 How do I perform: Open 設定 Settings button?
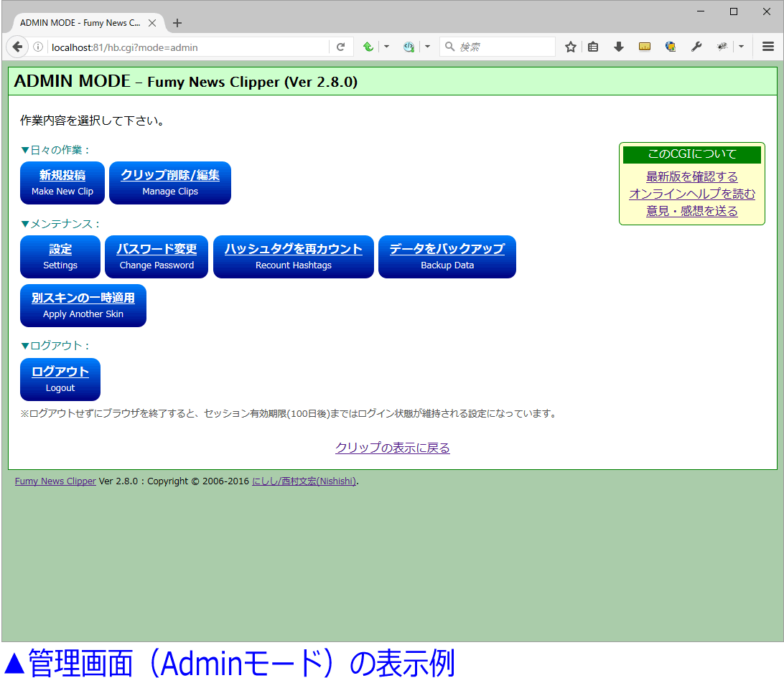(60, 257)
